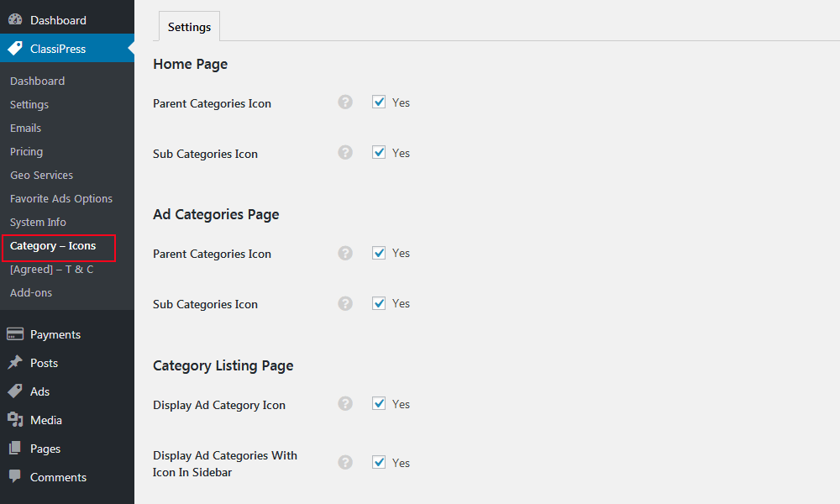This screenshot has width=840, height=504.
Task: Click the Comments speech bubble icon
Action: [14, 476]
